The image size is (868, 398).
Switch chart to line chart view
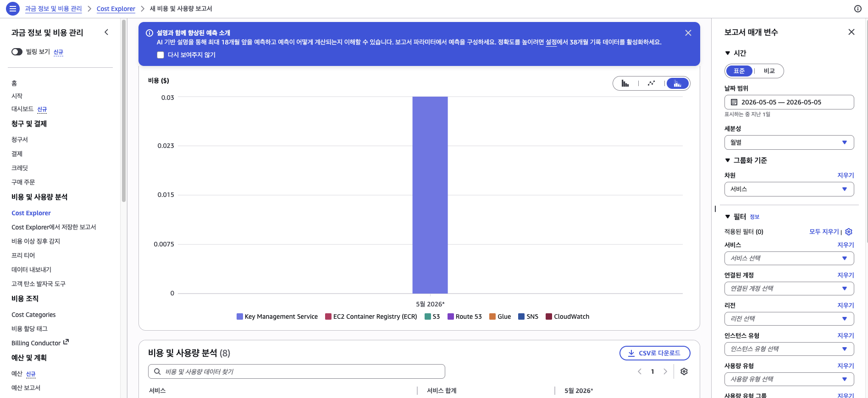click(651, 83)
